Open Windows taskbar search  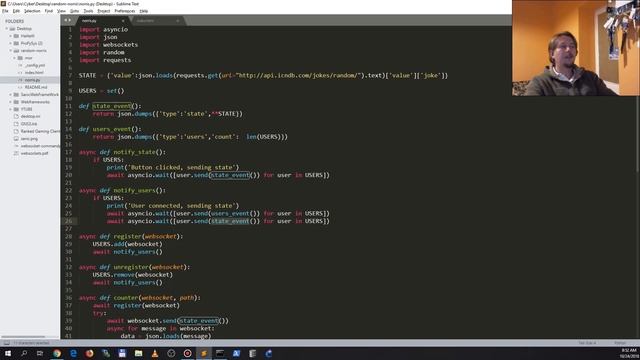(24, 353)
